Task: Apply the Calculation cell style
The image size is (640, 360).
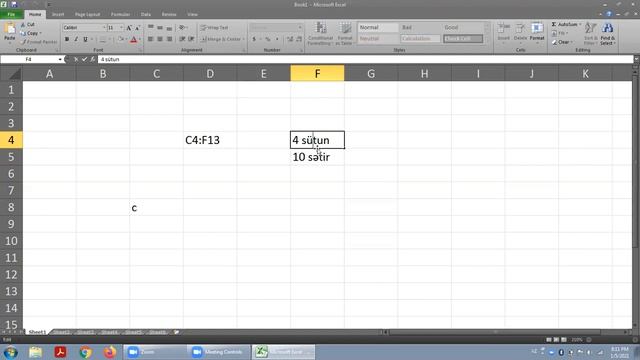Action: 420,39
